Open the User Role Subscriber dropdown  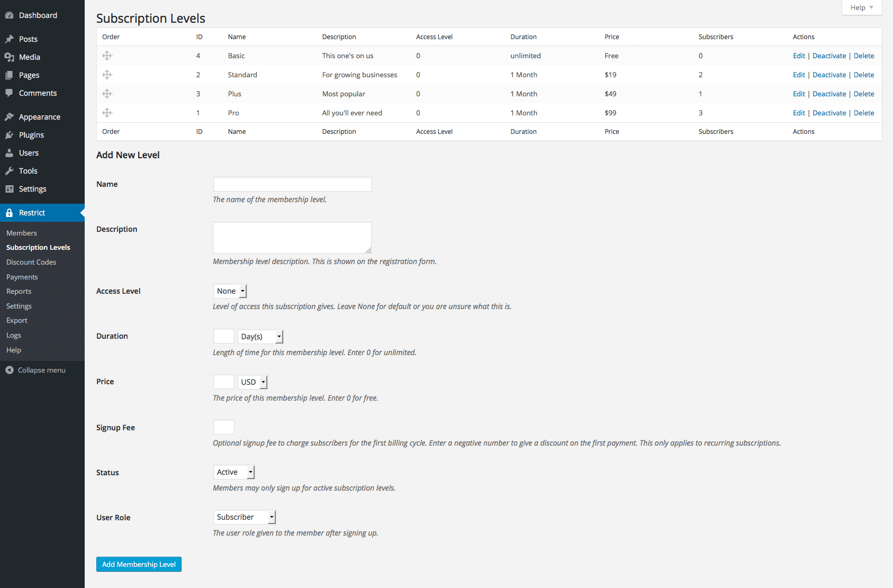[x=245, y=517]
